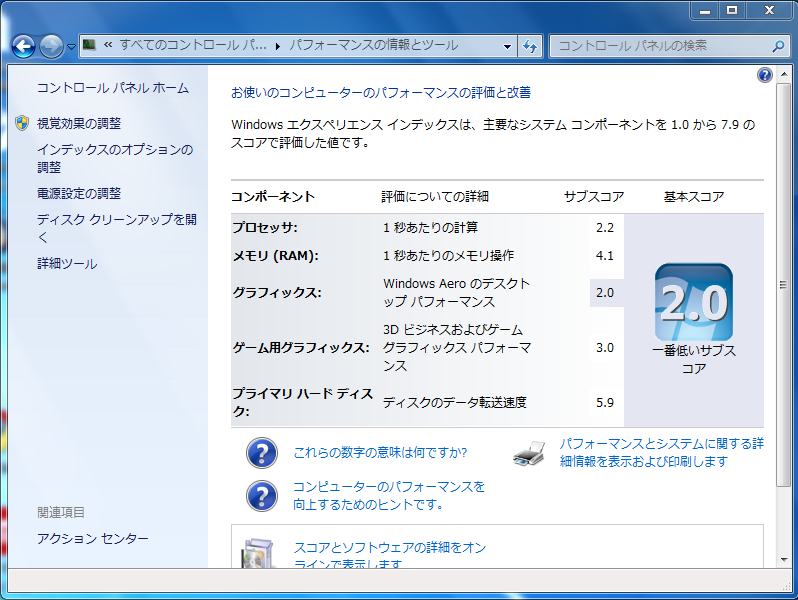Click the ディスクのデータ転送速度 description

454,403
